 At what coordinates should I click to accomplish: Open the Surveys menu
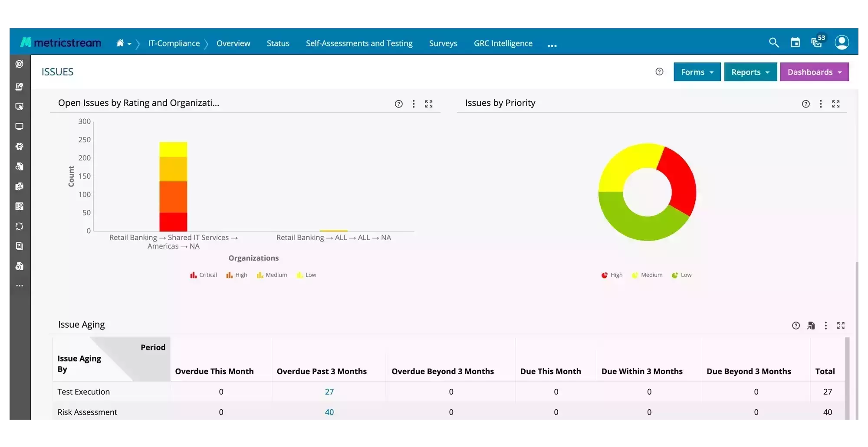point(443,43)
